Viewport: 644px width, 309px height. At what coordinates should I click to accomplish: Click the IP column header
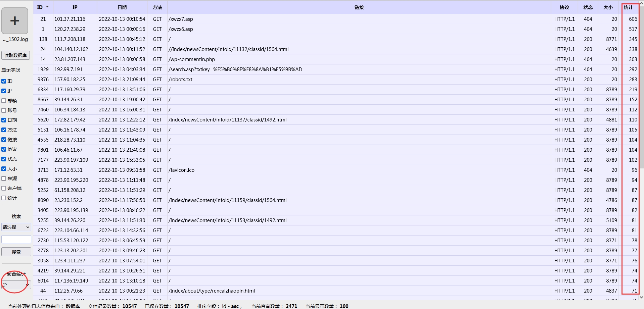click(x=75, y=7)
